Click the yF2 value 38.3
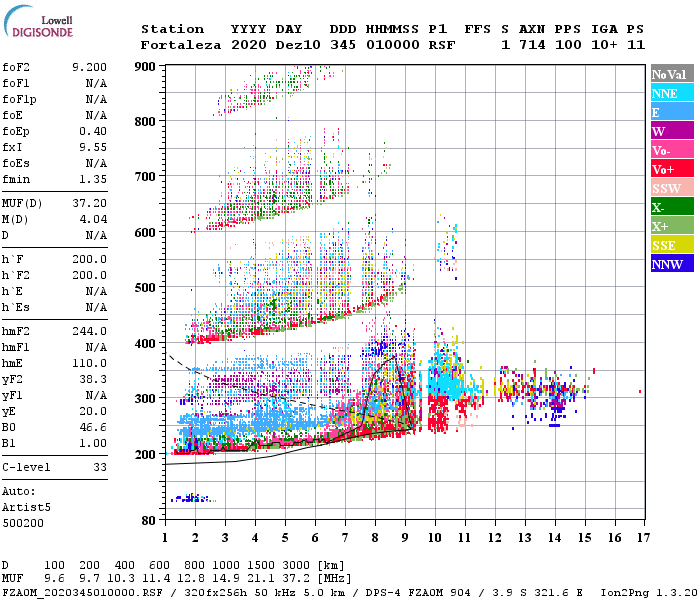The width and height of the screenshot is (700, 600). pos(93,379)
